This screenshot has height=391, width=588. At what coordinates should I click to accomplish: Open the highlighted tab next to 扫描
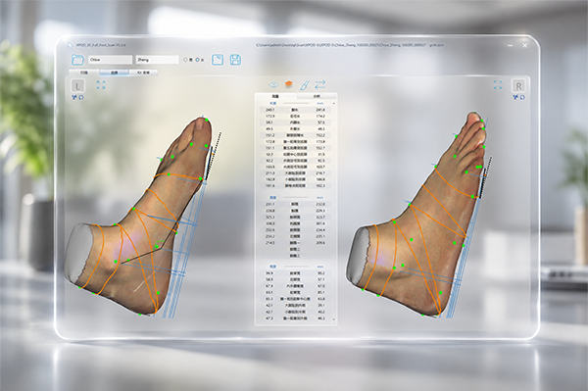[x=114, y=73]
